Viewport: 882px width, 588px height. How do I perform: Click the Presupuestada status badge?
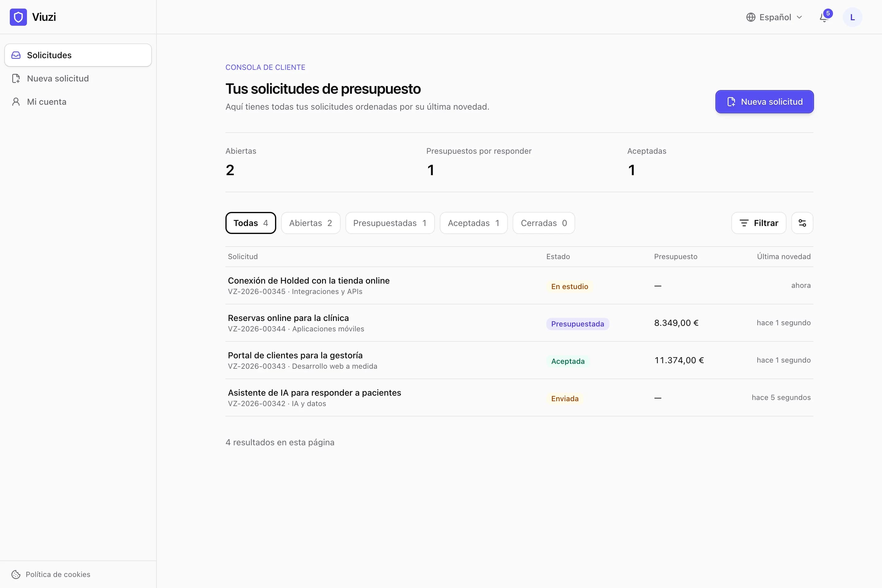pos(578,324)
